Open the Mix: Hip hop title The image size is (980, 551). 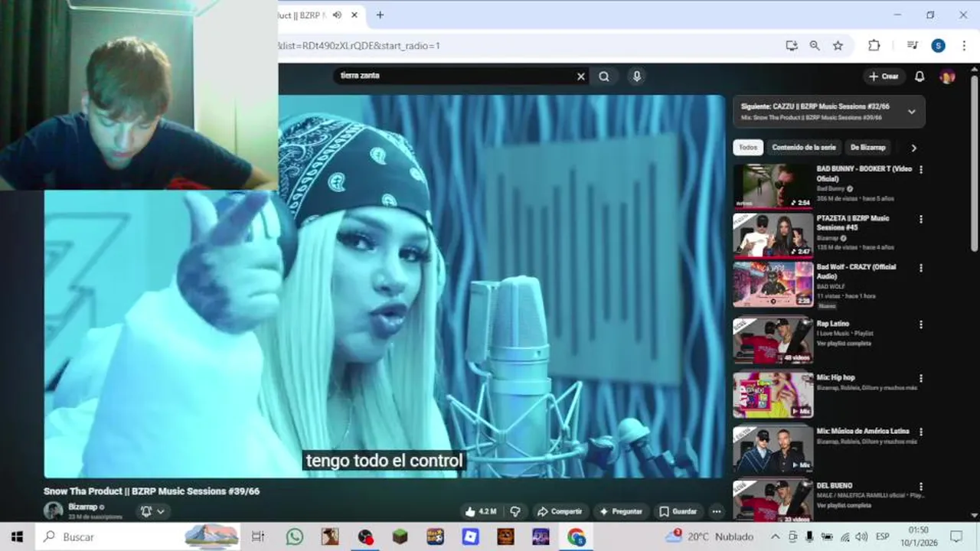(835, 377)
